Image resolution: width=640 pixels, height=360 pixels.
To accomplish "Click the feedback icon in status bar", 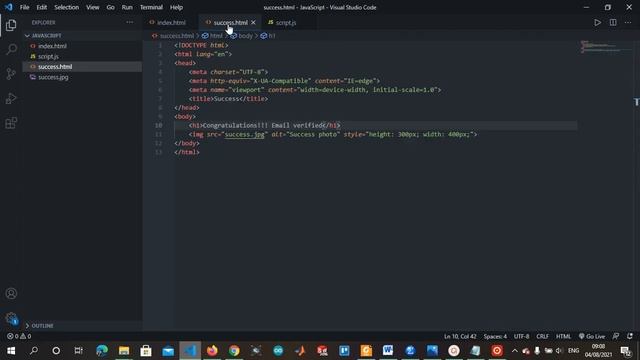I will (x=616, y=336).
